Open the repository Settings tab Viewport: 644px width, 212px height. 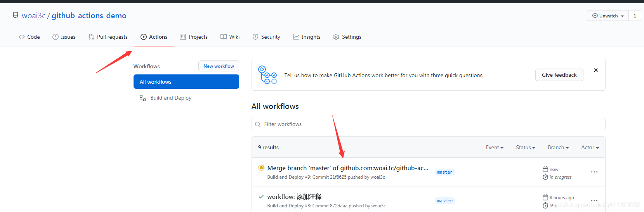click(x=347, y=37)
